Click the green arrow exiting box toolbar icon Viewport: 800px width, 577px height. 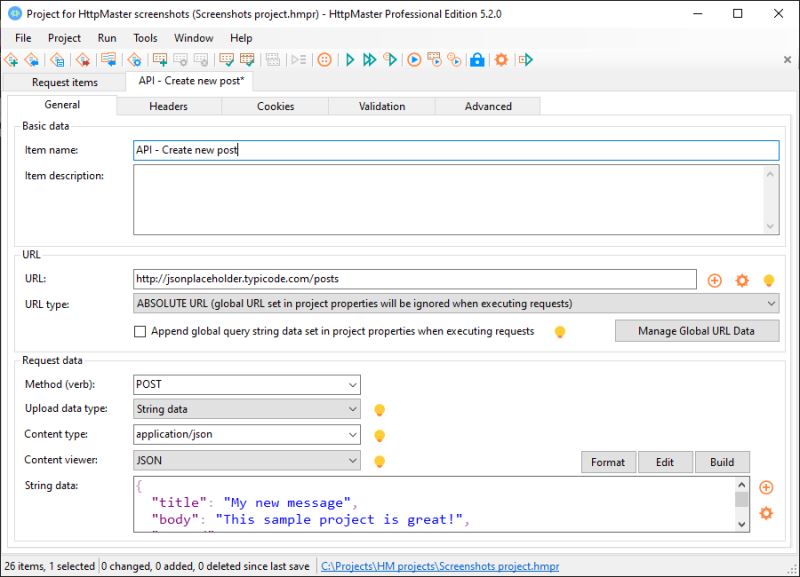pos(526,60)
